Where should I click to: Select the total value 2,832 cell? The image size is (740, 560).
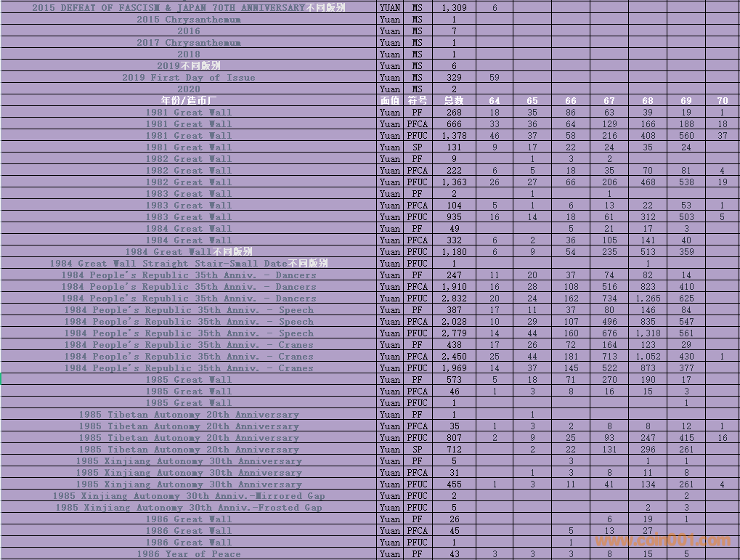click(454, 299)
